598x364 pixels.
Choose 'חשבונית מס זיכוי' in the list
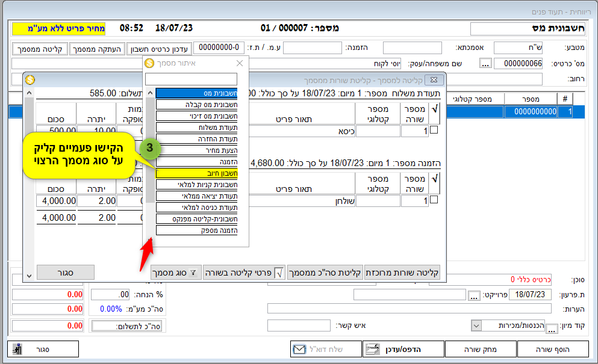tap(196, 116)
